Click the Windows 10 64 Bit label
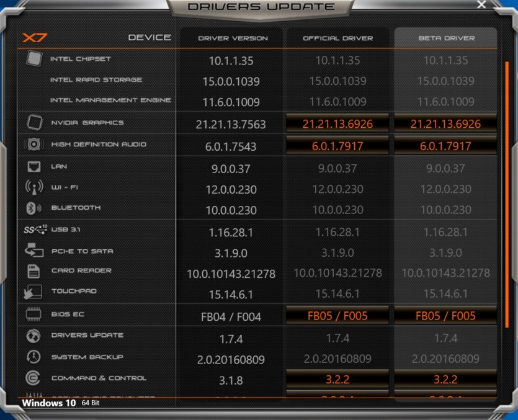 pos(60,403)
